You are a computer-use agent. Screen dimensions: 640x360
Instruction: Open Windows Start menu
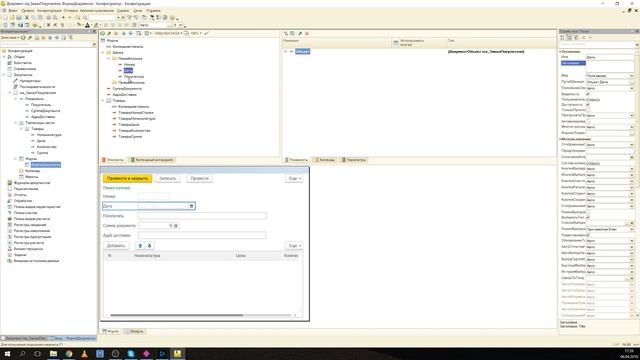tap(7, 354)
